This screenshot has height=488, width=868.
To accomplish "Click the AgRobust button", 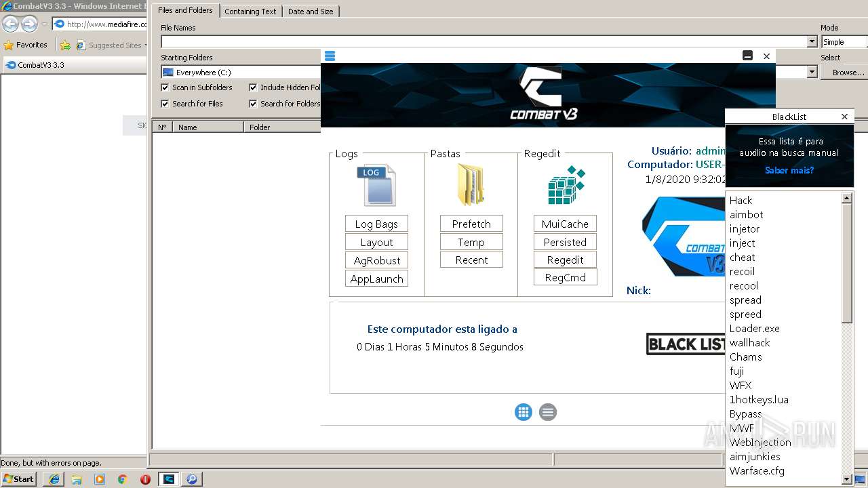I will coord(376,260).
